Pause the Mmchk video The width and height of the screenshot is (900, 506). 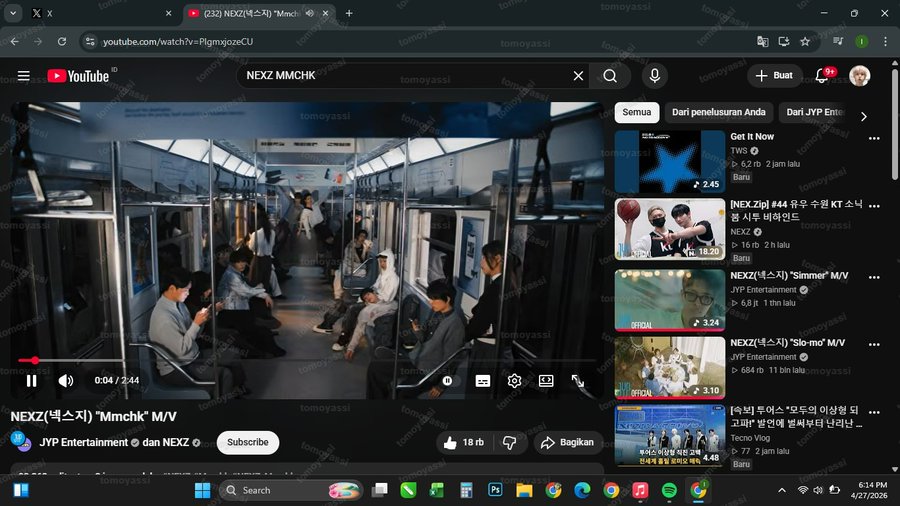pos(32,380)
